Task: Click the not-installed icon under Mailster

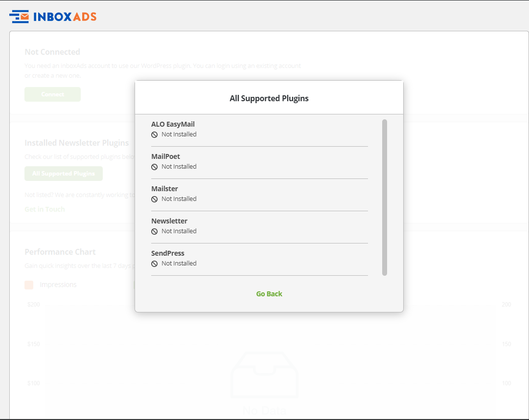Action: click(155, 199)
